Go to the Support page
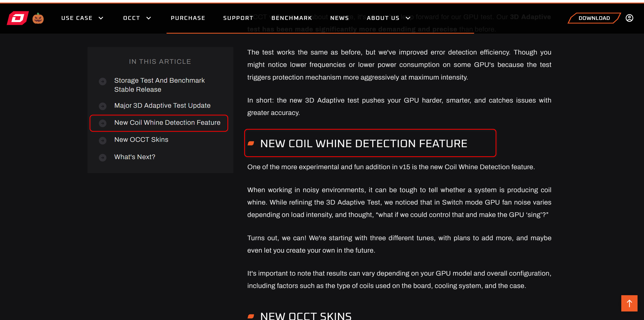 click(x=238, y=18)
